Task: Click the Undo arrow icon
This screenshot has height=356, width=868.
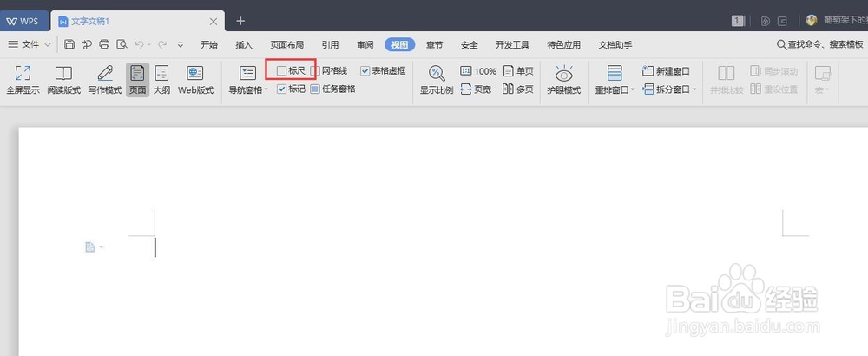Action: click(140, 45)
